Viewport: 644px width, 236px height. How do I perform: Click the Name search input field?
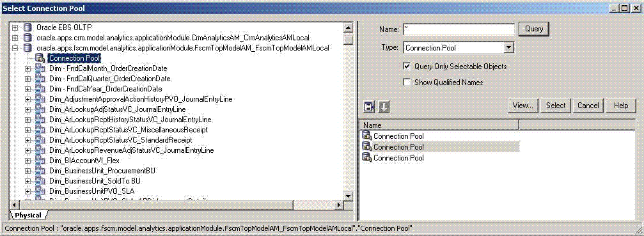pyautogui.click(x=459, y=29)
